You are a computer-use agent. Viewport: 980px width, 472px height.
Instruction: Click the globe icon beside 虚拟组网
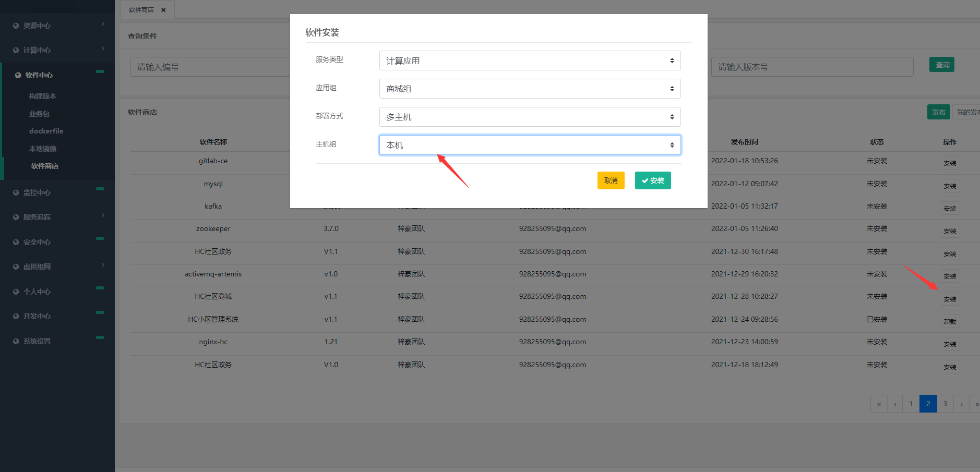16,267
